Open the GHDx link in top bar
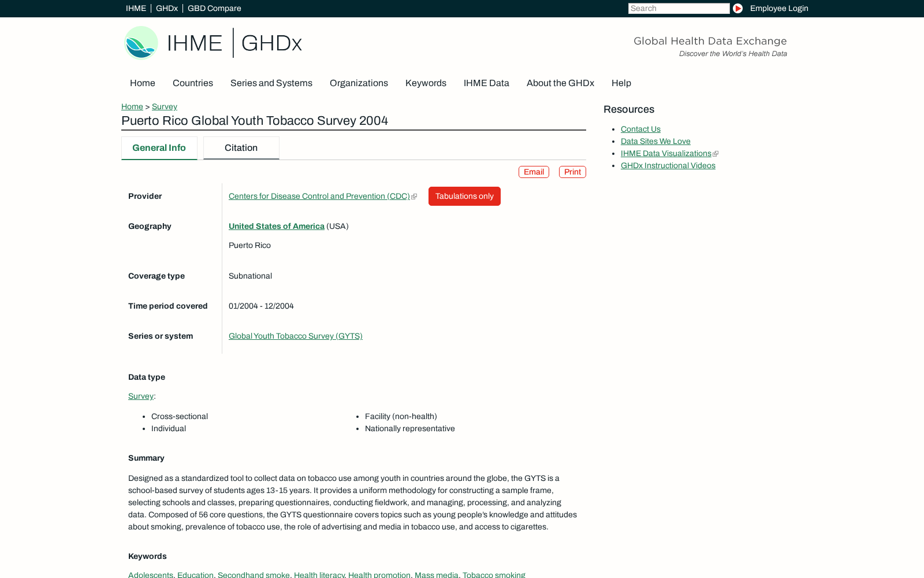The image size is (924, 578). tap(167, 8)
